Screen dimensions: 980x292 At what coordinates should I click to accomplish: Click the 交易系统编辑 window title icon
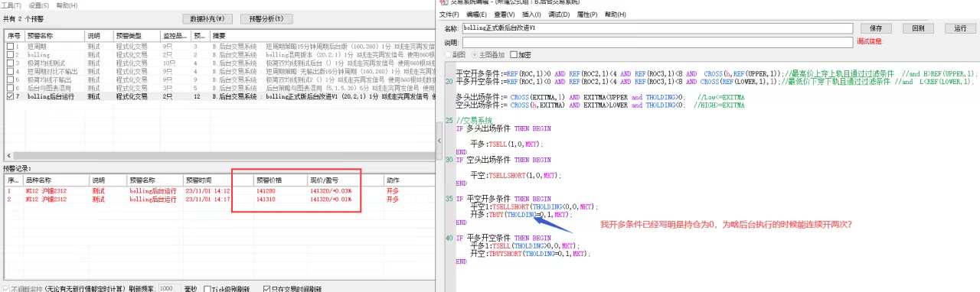pyautogui.click(x=443, y=3)
